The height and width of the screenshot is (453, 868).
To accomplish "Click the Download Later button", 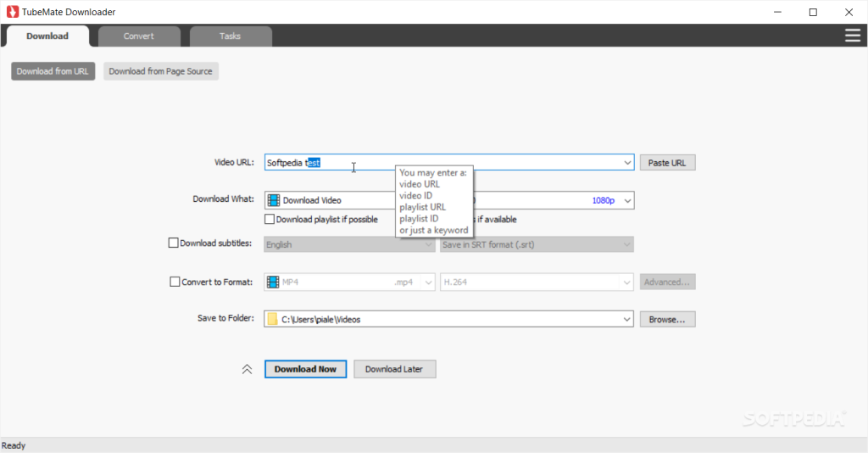I will pos(395,369).
